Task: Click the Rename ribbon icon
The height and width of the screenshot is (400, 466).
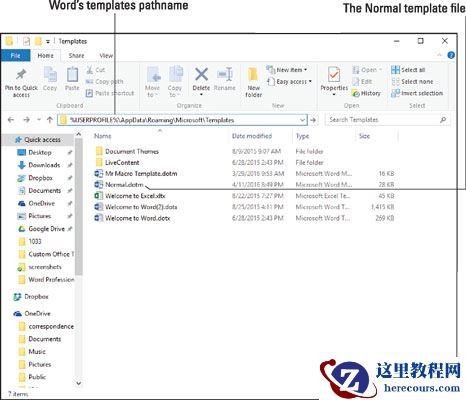Action: click(225, 74)
